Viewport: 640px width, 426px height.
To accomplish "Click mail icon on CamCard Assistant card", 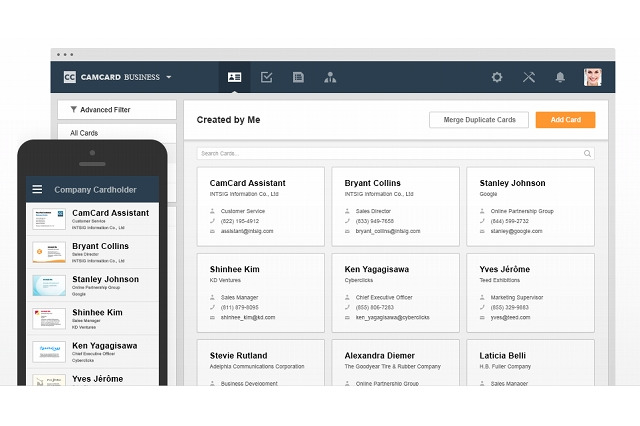I will coord(212,231).
